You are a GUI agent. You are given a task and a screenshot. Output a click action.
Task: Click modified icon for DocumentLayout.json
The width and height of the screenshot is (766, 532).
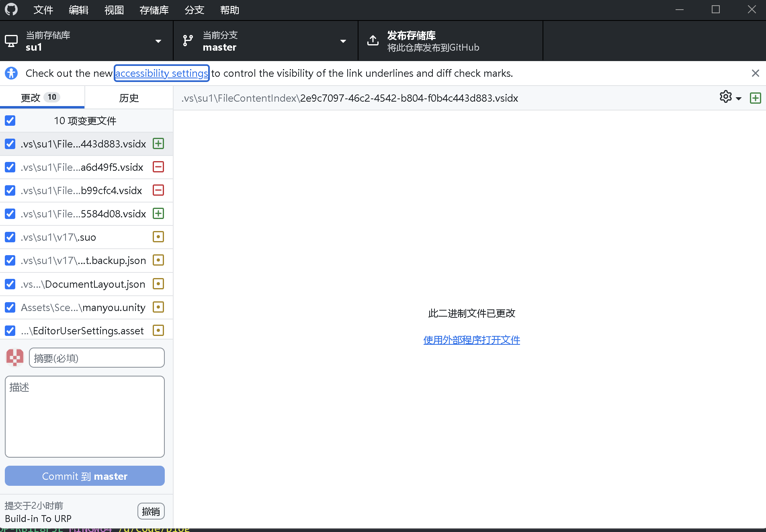(x=158, y=284)
